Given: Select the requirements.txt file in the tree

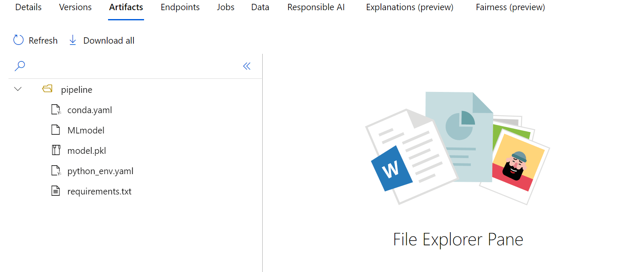Looking at the screenshot, I should 100,191.
